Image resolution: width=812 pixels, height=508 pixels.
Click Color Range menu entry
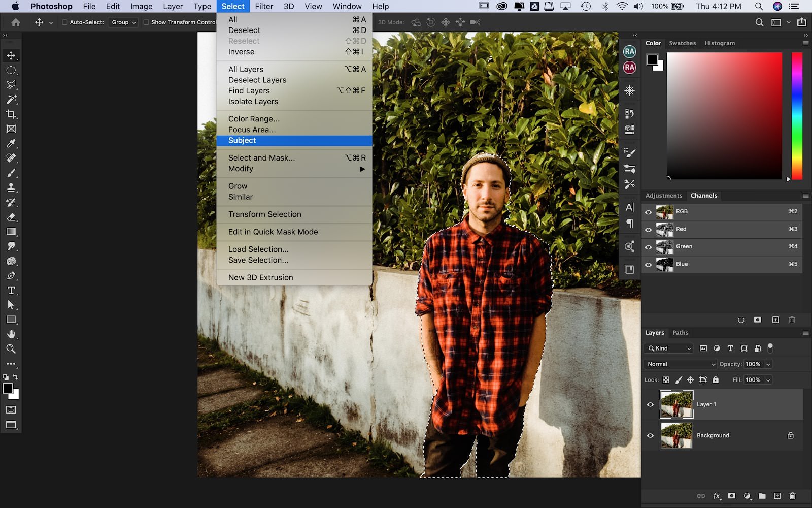point(253,118)
